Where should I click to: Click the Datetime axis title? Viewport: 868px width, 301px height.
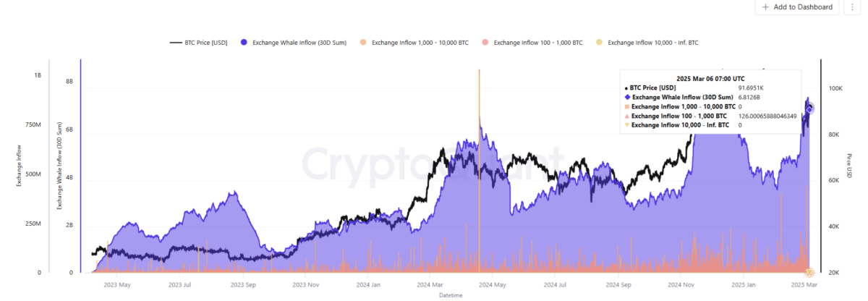[450, 295]
